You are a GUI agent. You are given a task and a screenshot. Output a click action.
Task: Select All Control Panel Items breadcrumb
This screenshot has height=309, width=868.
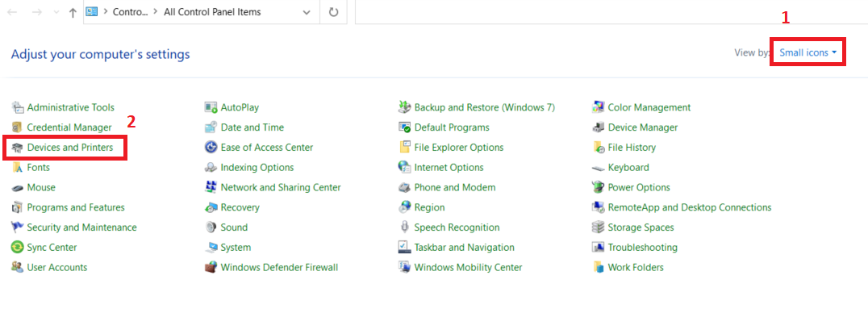tap(212, 11)
